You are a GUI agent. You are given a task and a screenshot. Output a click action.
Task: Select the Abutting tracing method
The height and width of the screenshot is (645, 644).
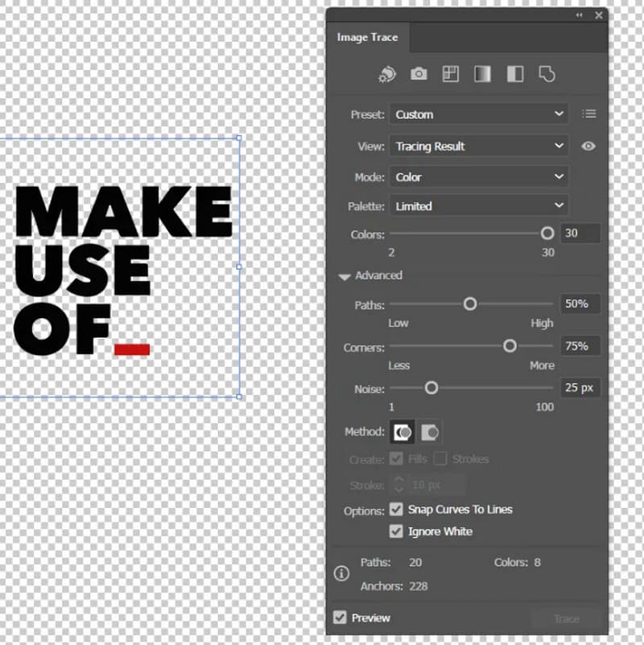pyautogui.click(x=402, y=432)
